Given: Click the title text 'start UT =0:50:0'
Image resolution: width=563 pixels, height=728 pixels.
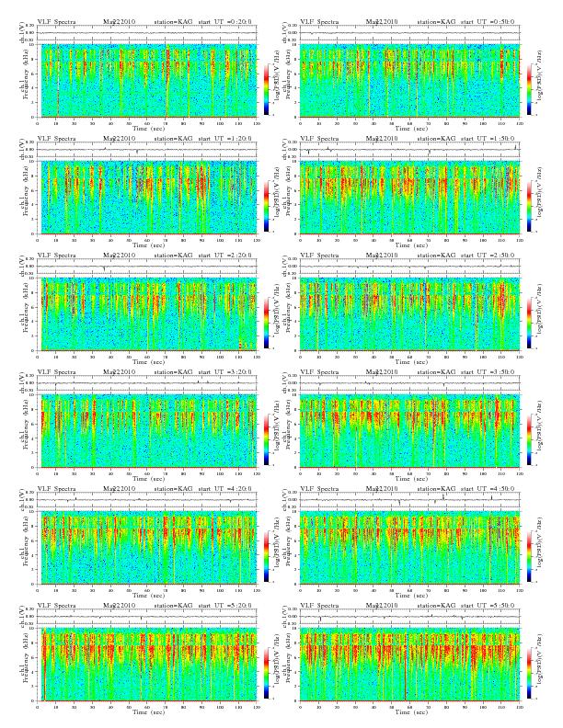Looking at the screenshot, I should 488,22.
